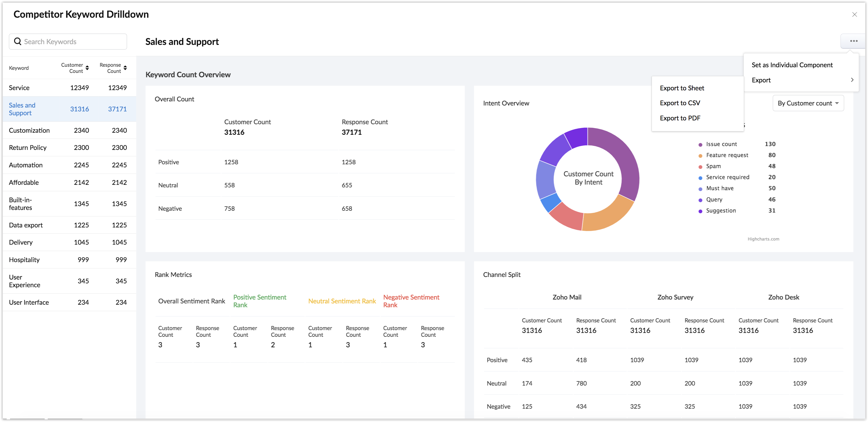Click the search magnifier icon
This screenshot has width=868, height=422.
[x=17, y=42]
